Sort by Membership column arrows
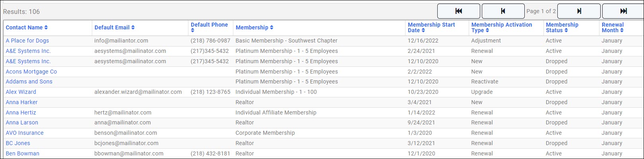Screen dimensions: 644x159 click(272, 27)
